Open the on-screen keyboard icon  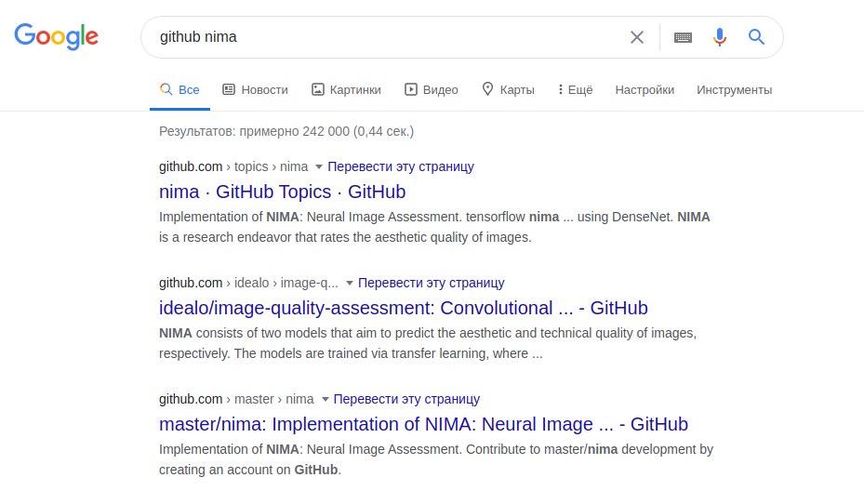click(x=683, y=37)
